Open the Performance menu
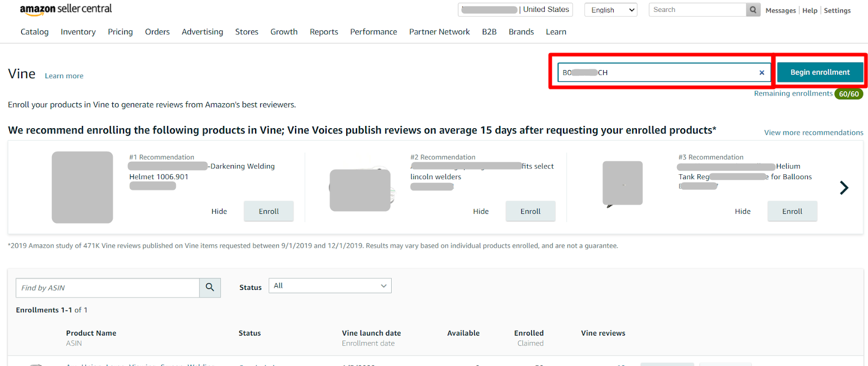Viewport: 868px width, 366px height. click(374, 32)
